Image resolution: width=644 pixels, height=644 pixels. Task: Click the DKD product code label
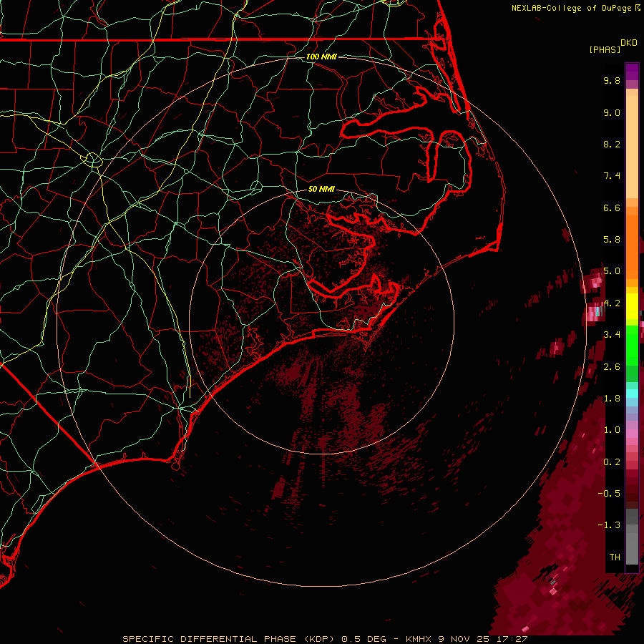[629, 43]
